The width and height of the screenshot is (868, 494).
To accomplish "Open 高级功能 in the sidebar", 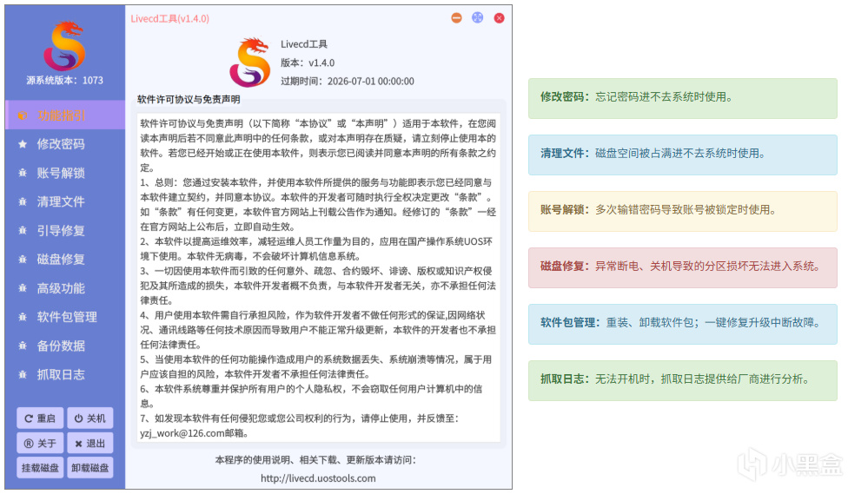I will [x=65, y=287].
